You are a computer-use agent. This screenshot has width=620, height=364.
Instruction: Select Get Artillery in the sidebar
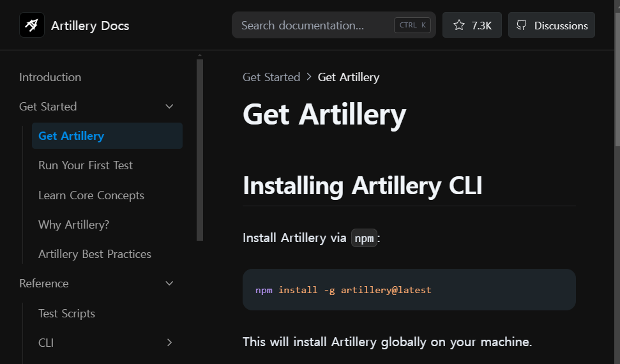(x=107, y=136)
